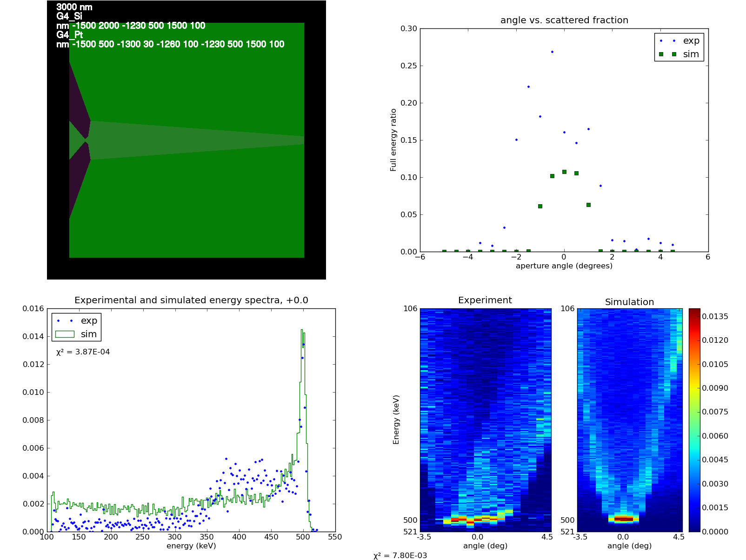Click 'sim' legend entry in angle plot
This screenshot has height=560, width=746.
(x=691, y=54)
